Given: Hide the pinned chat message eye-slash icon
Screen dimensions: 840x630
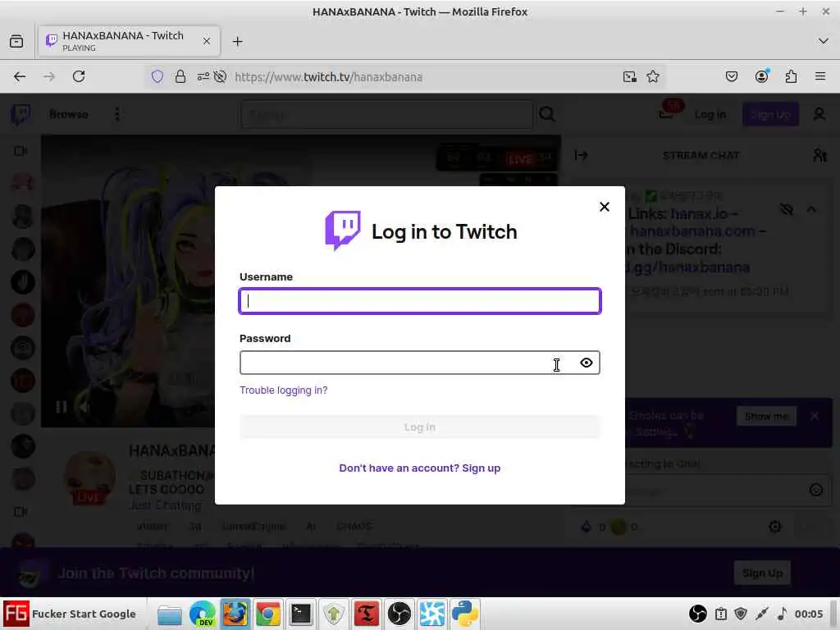Looking at the screenshot, I should click(x=786, y=209).
